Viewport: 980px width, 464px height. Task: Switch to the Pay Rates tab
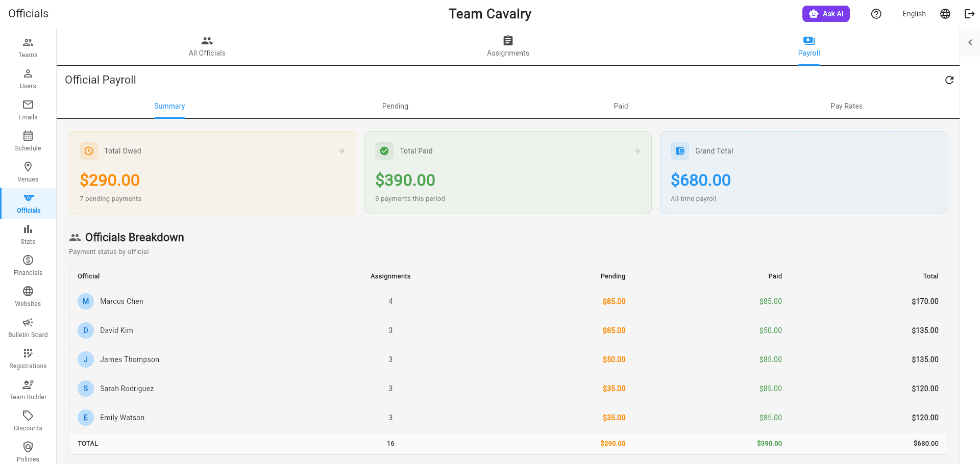click(846, 106)
